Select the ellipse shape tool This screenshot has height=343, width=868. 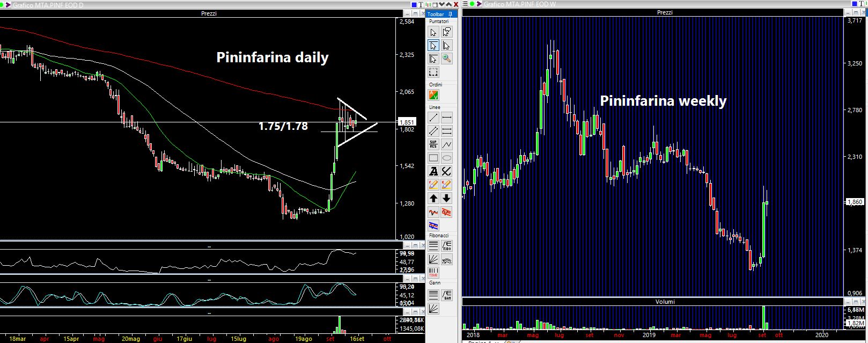pos(446,158)
